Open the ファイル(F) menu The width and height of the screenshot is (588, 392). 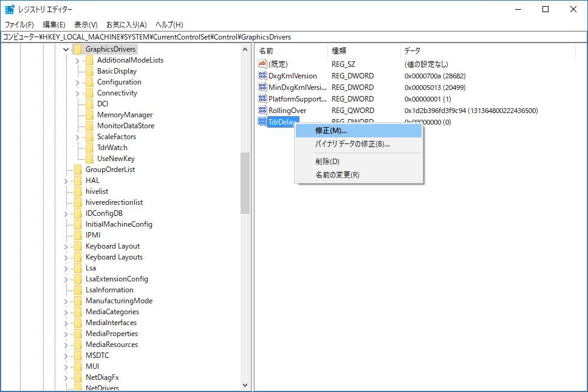tap(19, 25)
